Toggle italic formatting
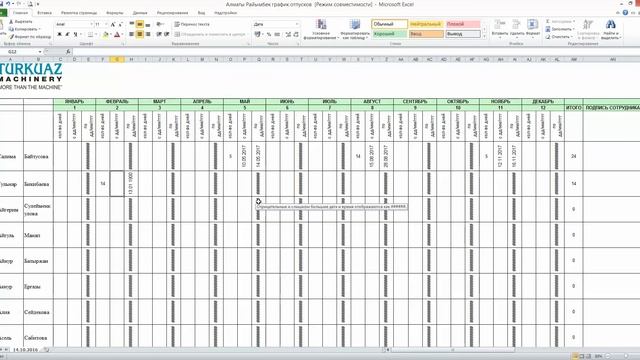The image size is (640, 360). [x=67, y=35]
